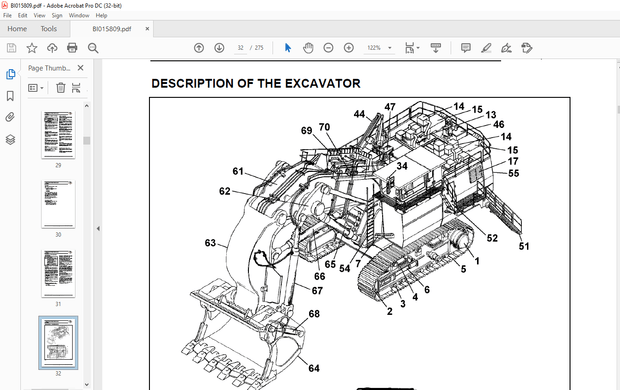Open thumbnail options dropdown menu
This screenshot has width=620, height=390.
click(x=36, y=87)
